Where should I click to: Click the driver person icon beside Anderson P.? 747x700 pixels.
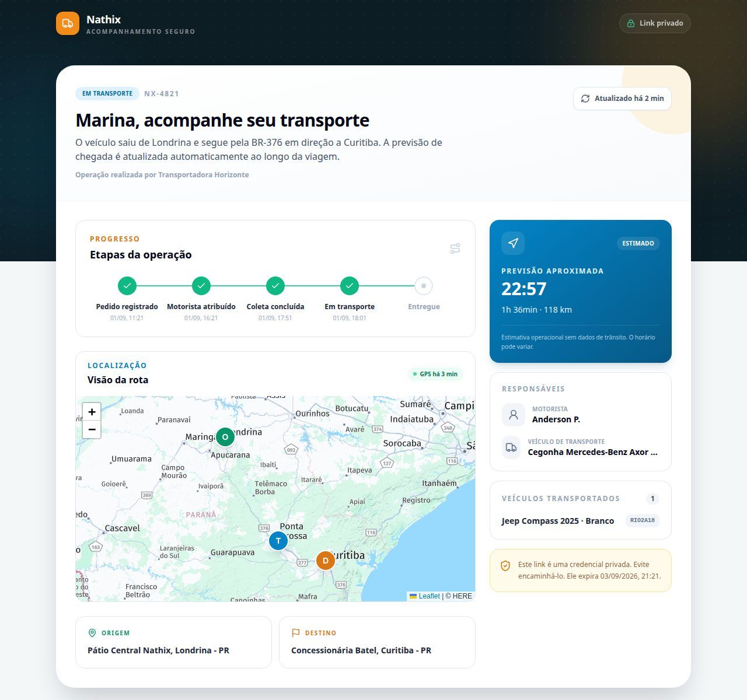pyautogui.click(x=514, y=415)
